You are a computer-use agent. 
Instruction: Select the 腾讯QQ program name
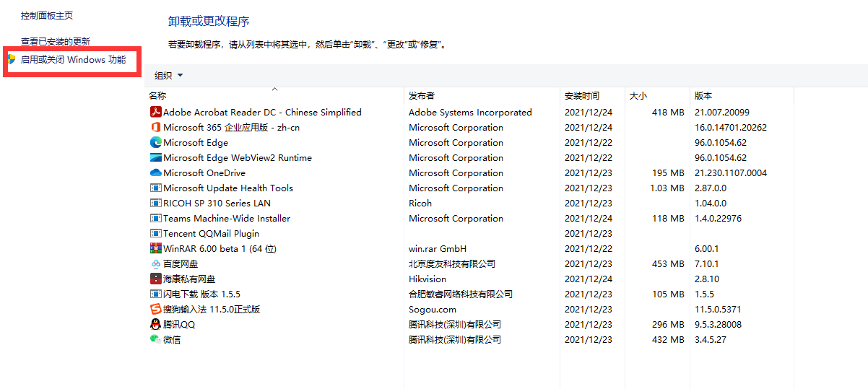179,324
